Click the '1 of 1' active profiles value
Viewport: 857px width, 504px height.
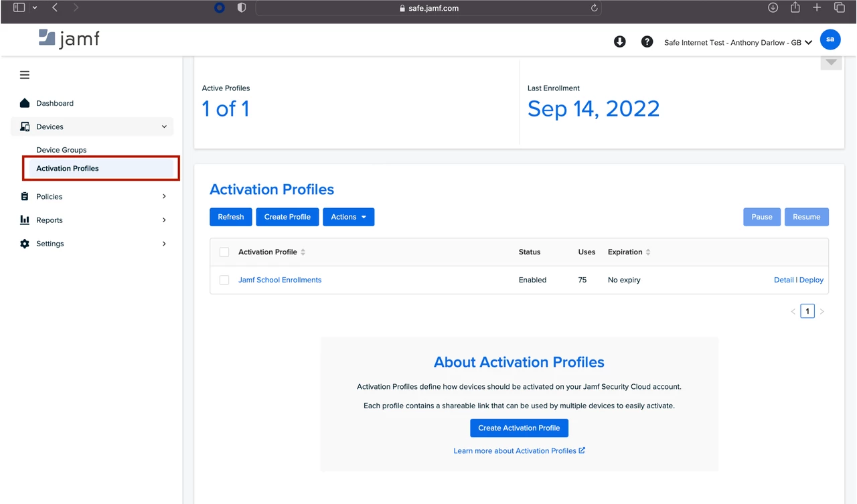click(x=226, y=108)
